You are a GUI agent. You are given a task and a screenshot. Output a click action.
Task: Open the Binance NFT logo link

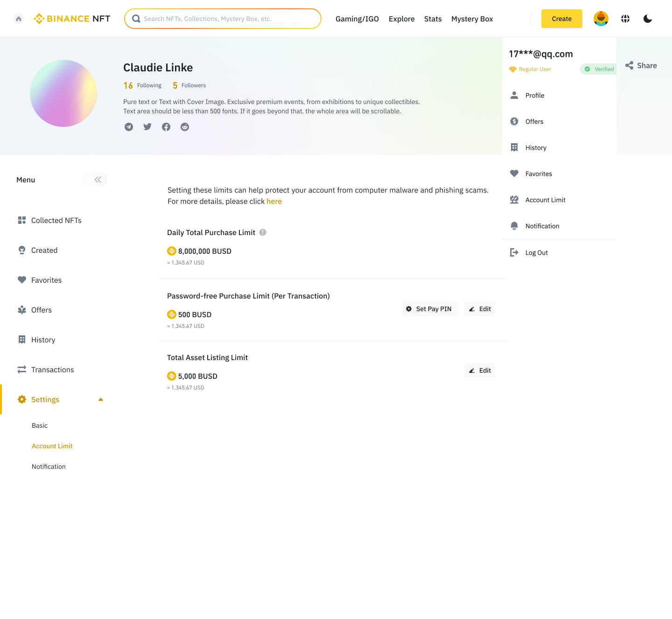click(72, 19)
